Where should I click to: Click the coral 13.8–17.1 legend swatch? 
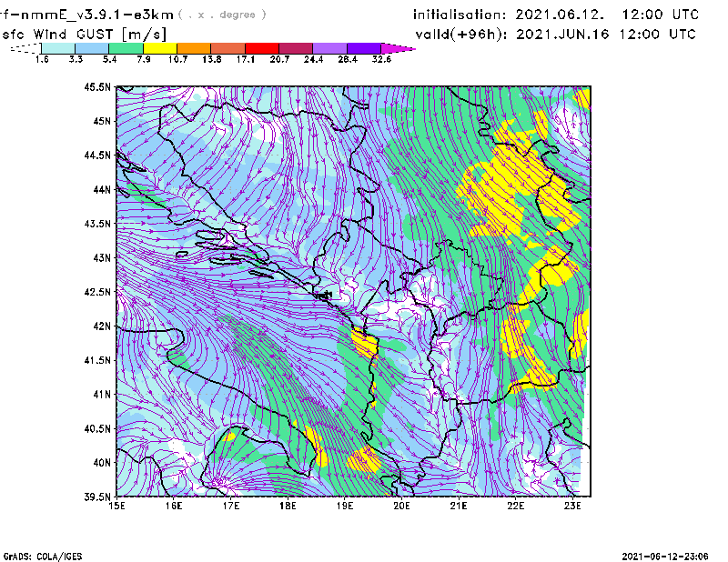tap(228, 48)
